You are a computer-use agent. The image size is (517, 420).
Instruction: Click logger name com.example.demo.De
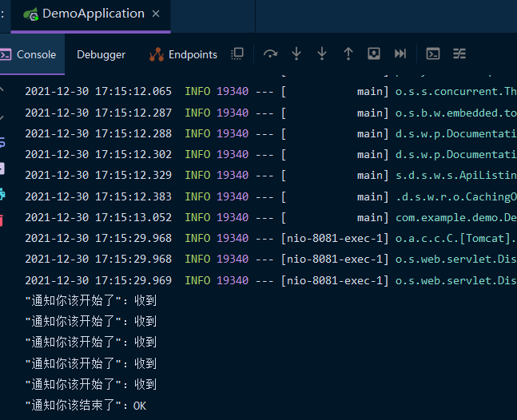(x=456, y=217)
